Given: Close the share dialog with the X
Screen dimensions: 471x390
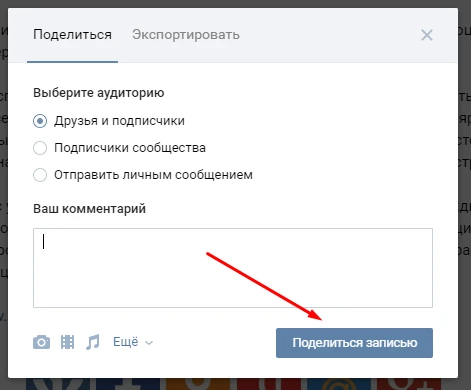Looking at the screenshot, I should pyautogui.click(x=427, y=35).
